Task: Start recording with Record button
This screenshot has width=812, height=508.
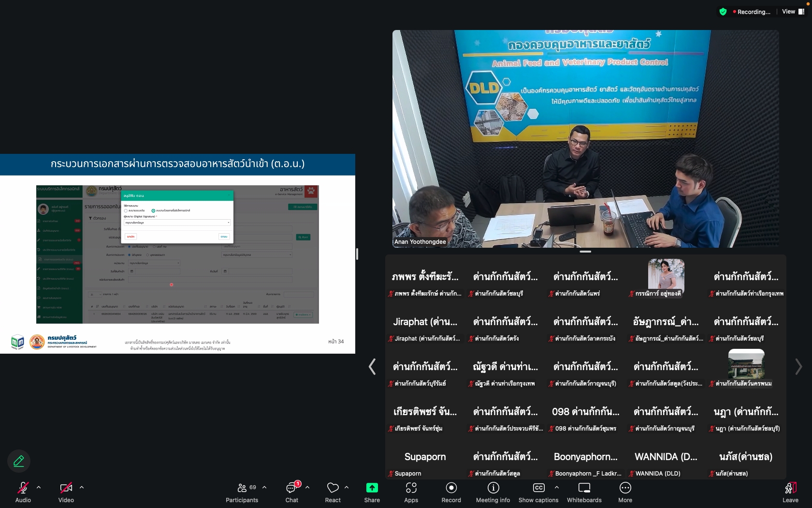Action: 451,492
